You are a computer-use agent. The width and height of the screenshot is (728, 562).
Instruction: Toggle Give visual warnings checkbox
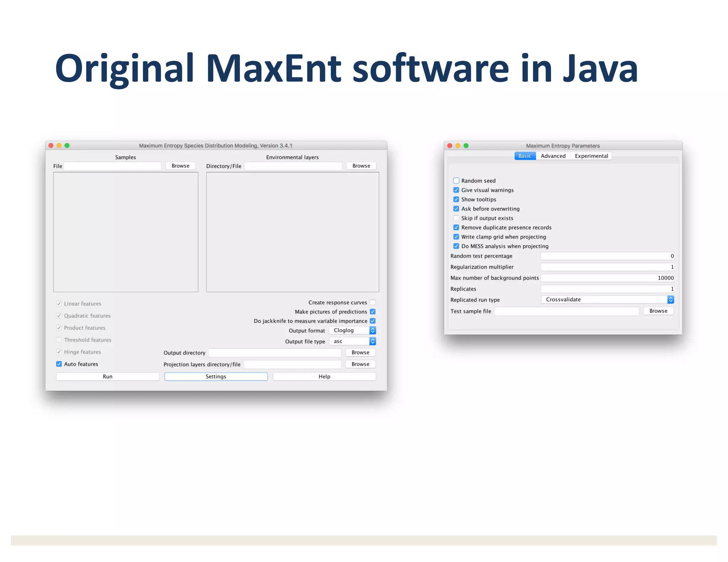tap(456, 190)
